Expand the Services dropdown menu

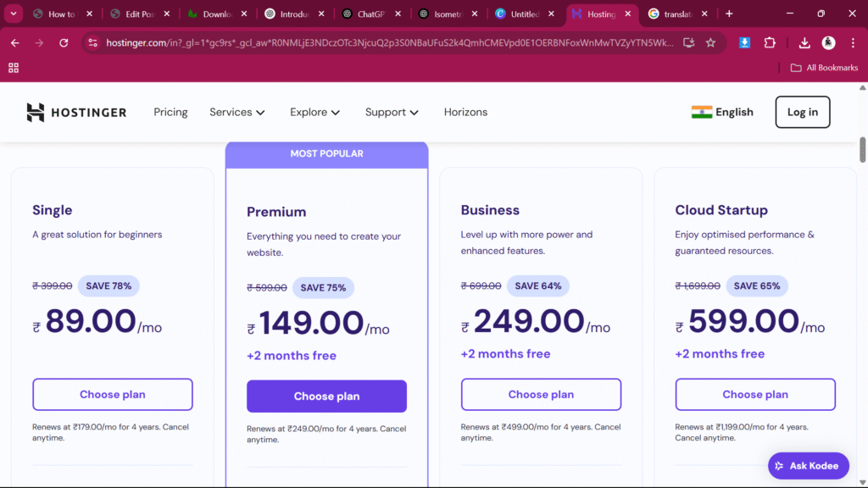tap(237, 112)
